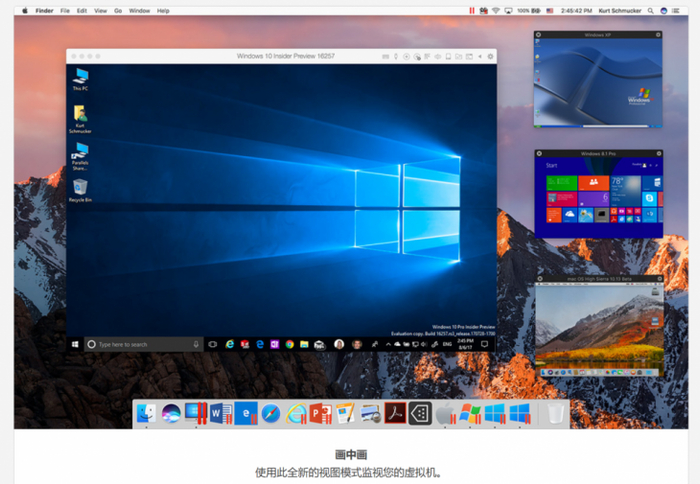The height and width of the screenshot is (484, 700).
Task: Expand hidden system tray icons chevron
Action: pyautogui.click(x=388, y=344)
